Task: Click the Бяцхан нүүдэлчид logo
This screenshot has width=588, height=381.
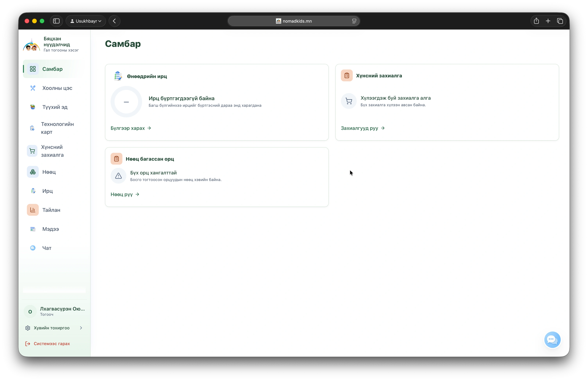Action: tap(31, 45)
